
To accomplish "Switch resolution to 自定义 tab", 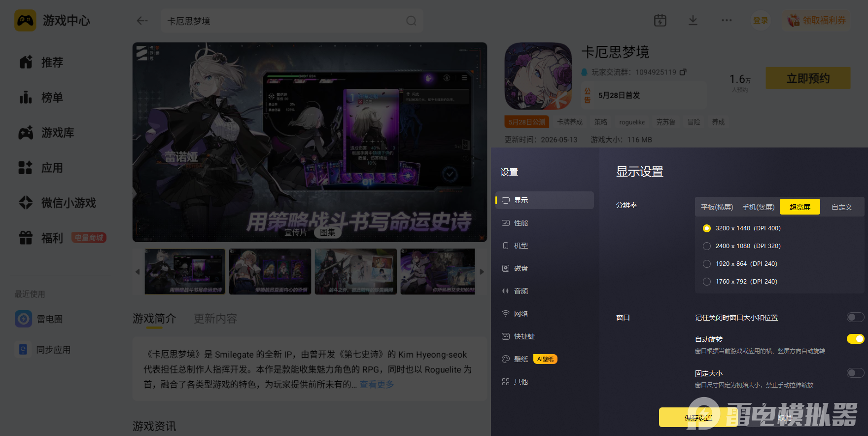I will pos(842,207).
